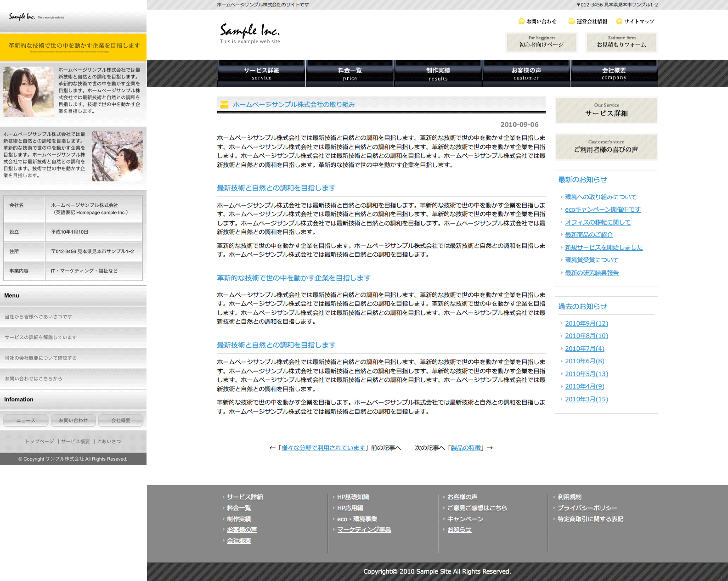The width and height of the screenshot is (728, 581).
Task: Open the お見積もりフォーム estimate button
Action: pos(621,42)
